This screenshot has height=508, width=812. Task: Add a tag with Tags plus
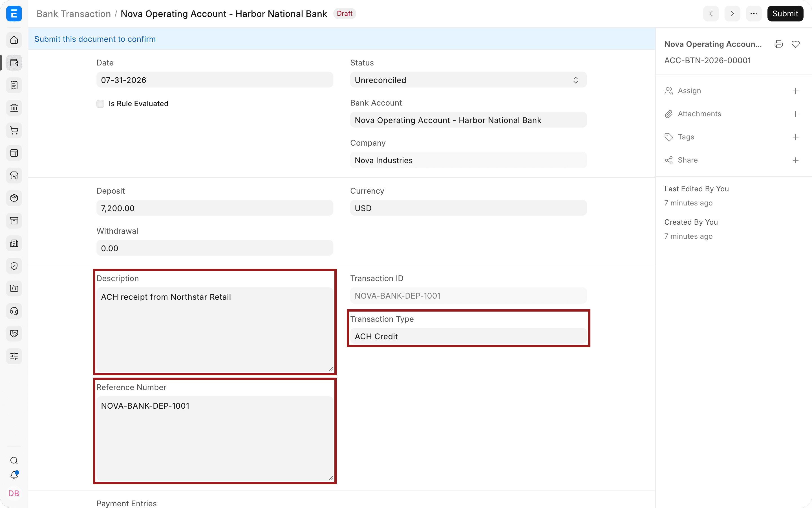pyautogui.click(x=796, y=137)
